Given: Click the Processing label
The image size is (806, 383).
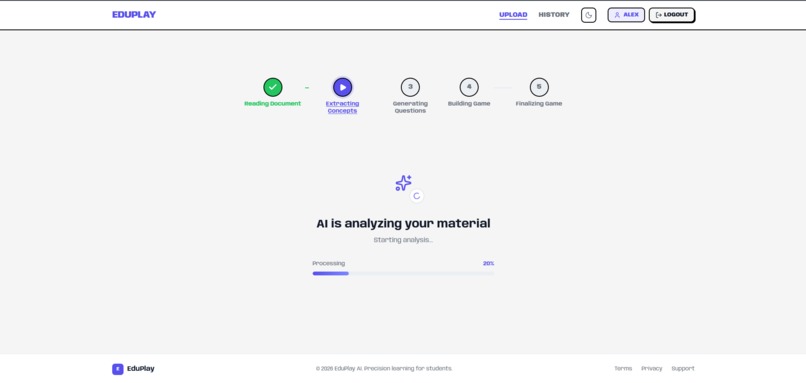Looking at the screenshot, I should [x=328, y=263].
